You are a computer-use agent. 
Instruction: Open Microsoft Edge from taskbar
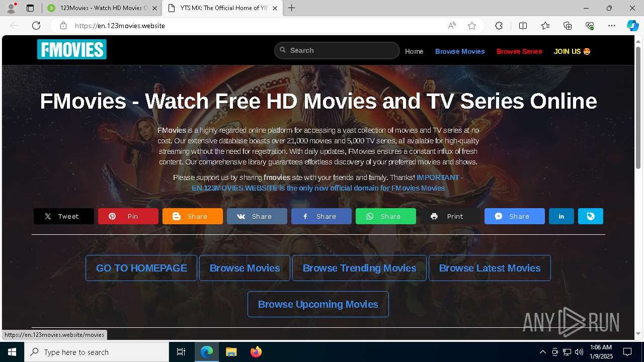[207, 352]
